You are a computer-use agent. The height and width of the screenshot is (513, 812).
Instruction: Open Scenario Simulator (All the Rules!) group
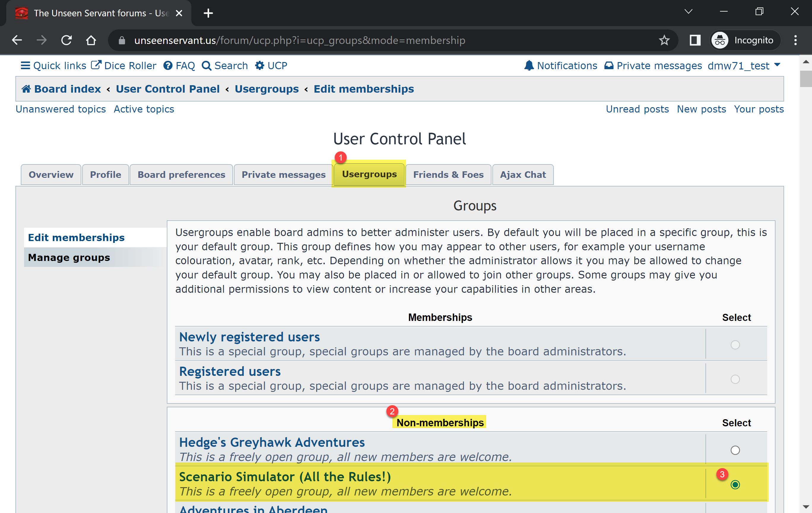click(285, 476)
